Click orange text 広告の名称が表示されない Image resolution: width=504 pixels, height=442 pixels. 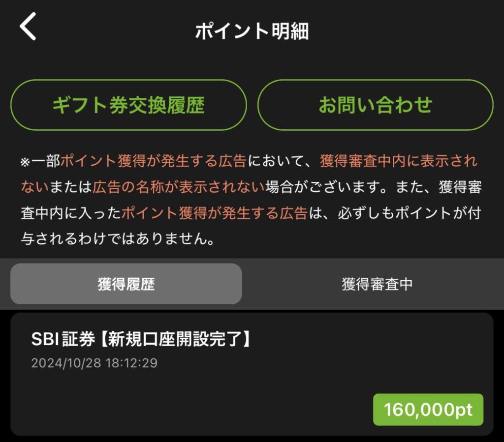coord(179,187)
